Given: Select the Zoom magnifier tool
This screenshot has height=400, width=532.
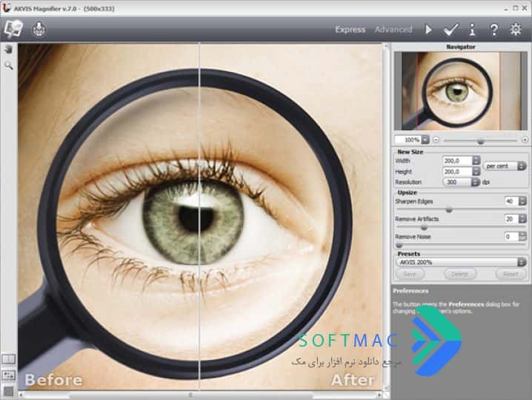Looking at the screenshot, I should tap(9, 65).
